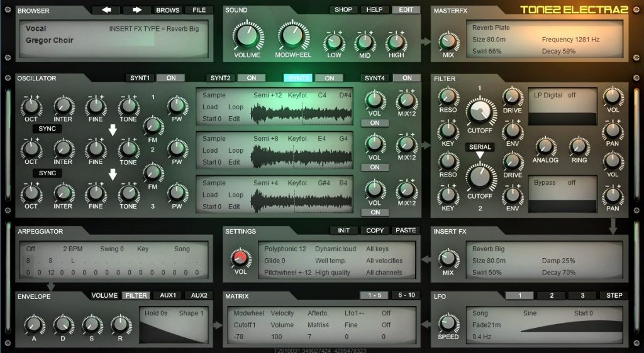Adjust the HIGH EQ knob
This screenshot has width=644, height=353.
(396, 43)
